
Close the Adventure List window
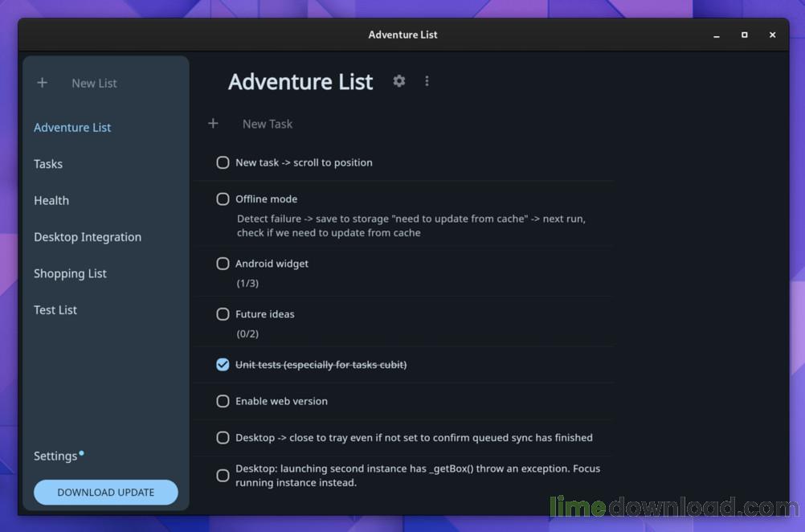(x=772, y=35)
